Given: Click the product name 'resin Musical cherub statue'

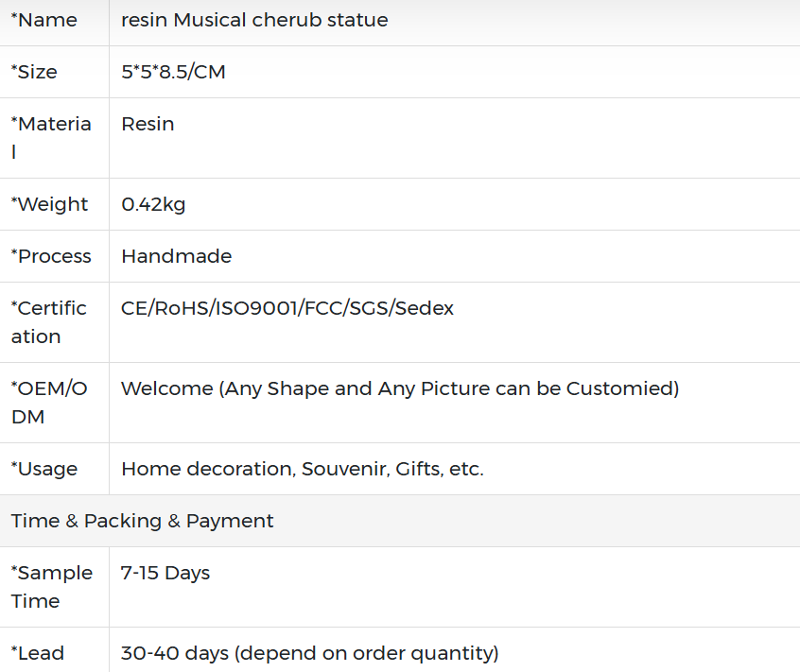Looking at the screenshot, I should (x=254, y=20).
